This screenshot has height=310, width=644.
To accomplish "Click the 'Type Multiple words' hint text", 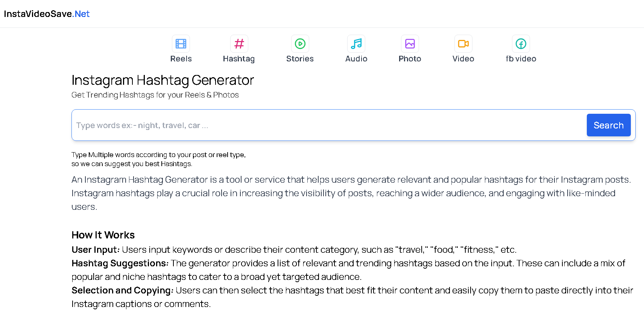I will tap(158, 159).
